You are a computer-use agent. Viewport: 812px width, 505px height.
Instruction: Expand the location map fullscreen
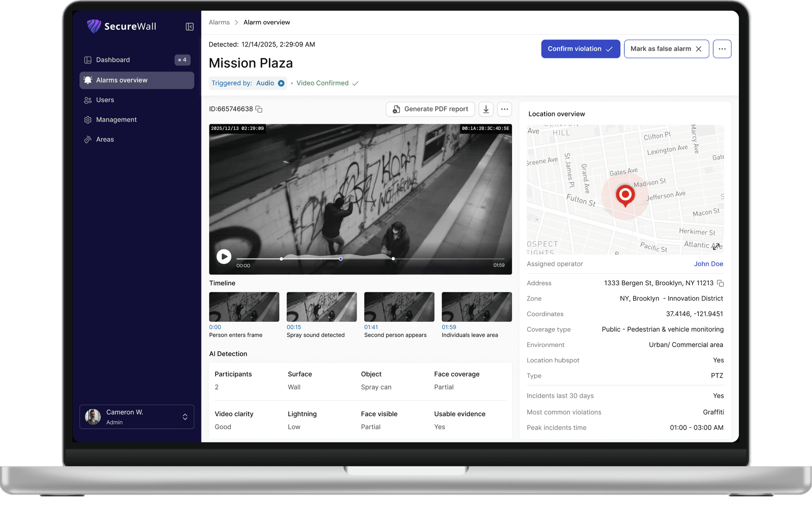(716, 246)
